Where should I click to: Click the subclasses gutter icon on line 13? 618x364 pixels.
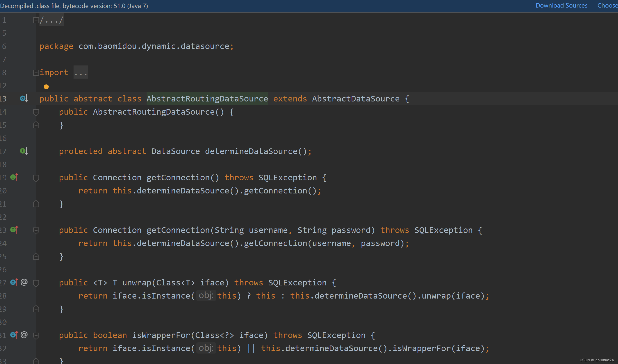point(24,98)
